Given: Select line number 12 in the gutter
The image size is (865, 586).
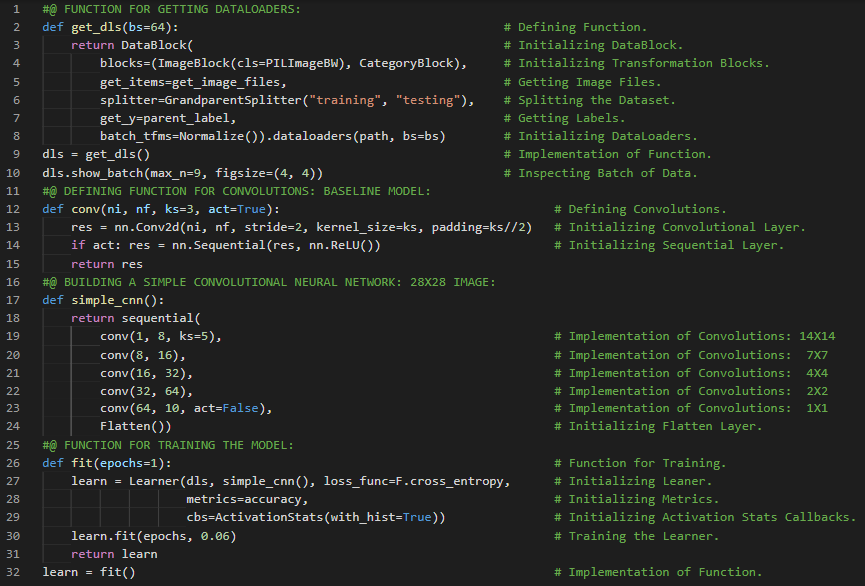Looking at the screenshot, I should [14, 209].
